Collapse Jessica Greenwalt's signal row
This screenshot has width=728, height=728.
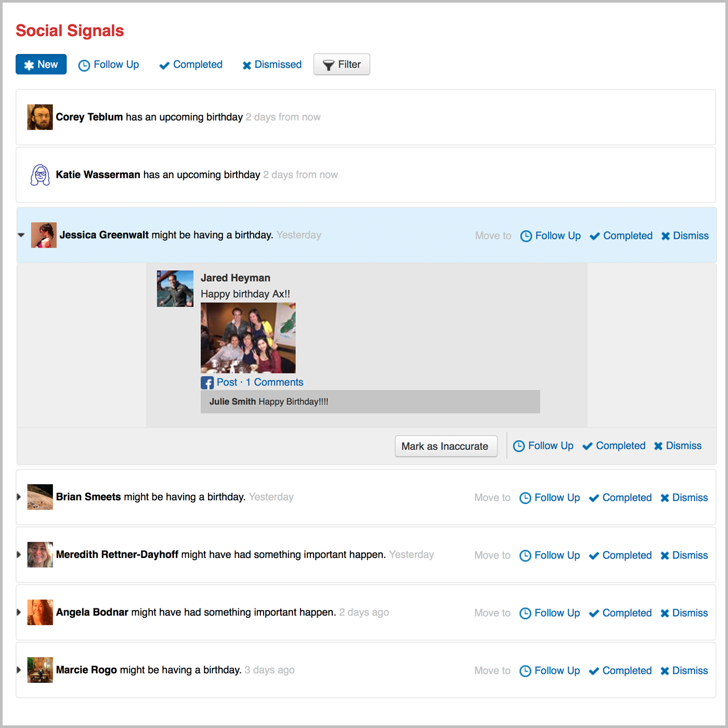[21, 235]
